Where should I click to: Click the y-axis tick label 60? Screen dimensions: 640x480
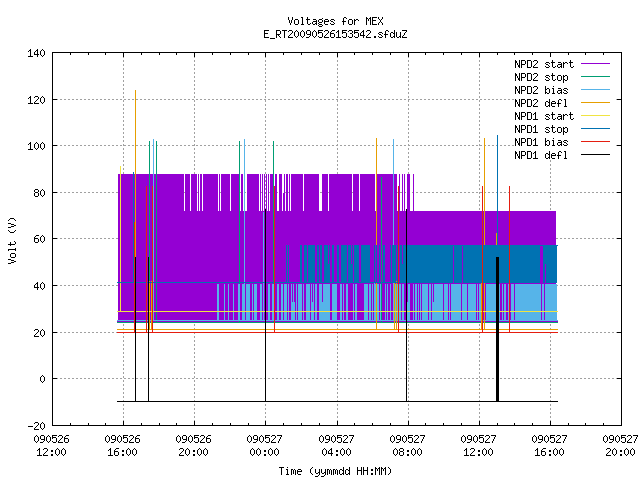coord(39,239)
